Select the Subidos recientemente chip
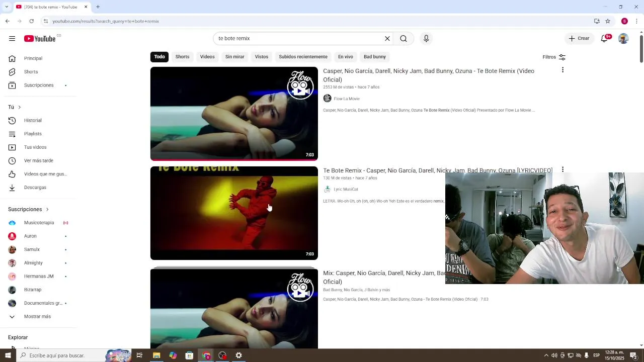Image resolution: width=644 pixels, height=362 pixels. pyautogui.click(x=303, y=57)
